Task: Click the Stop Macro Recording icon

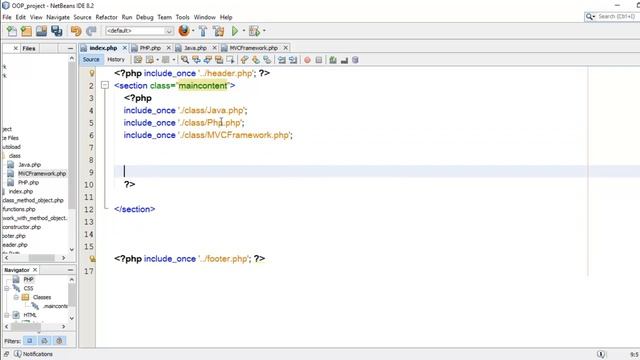Action: (x=319, y=60)
